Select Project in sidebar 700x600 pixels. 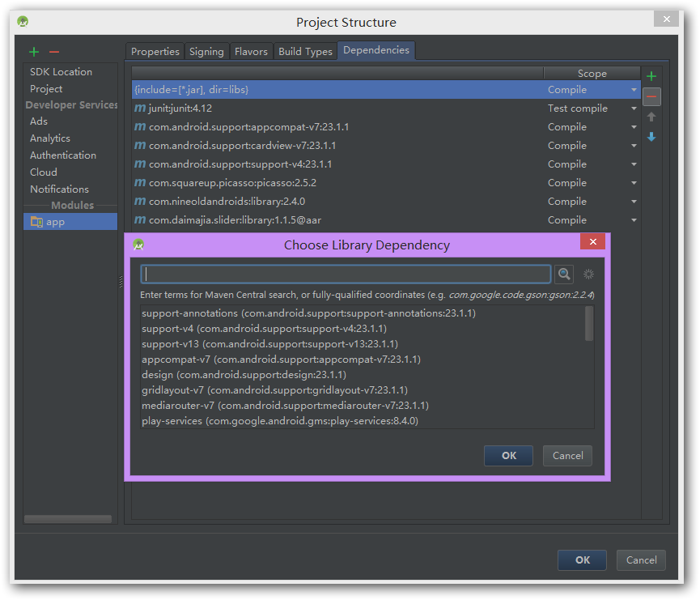[x=46, y=89]
